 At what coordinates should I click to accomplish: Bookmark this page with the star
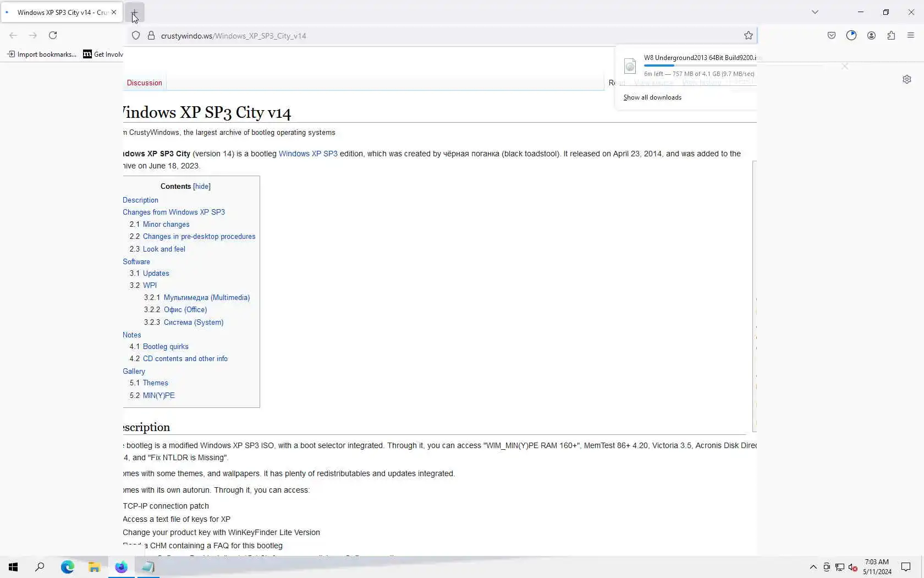(749, 36)
